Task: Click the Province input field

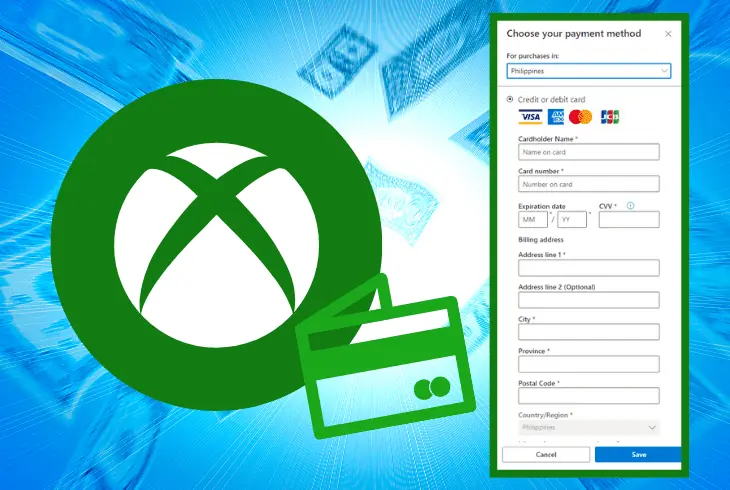Action: [588, 364]
